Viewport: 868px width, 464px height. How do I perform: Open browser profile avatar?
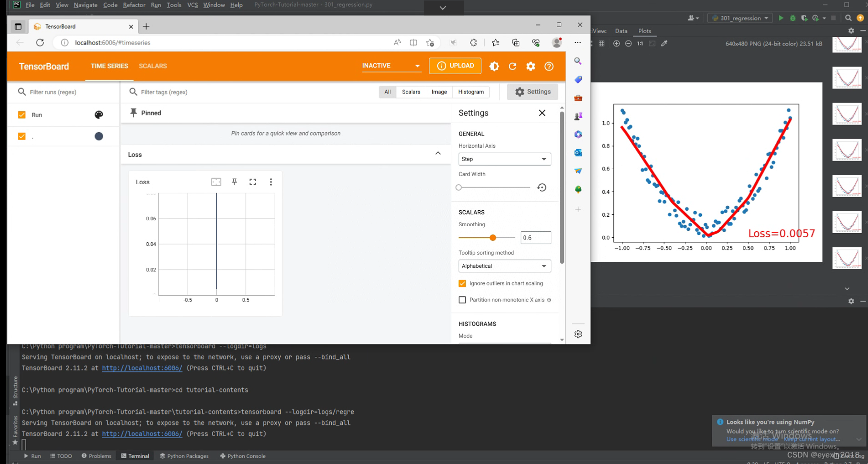557,43
